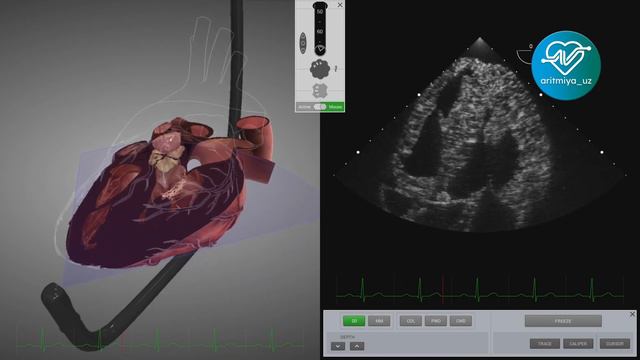Screen dimensions: 640x360
Task: Choose the CALIPER measurement tool
Action: tap(578, 344)
